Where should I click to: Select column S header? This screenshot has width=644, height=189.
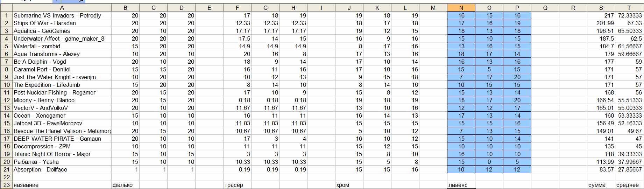(x=601, y=8)
